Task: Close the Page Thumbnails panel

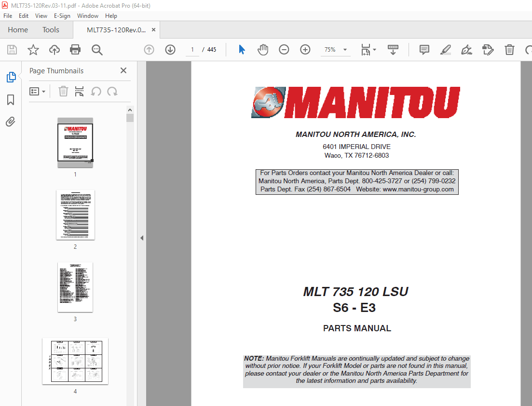Action: pos(123,70)
